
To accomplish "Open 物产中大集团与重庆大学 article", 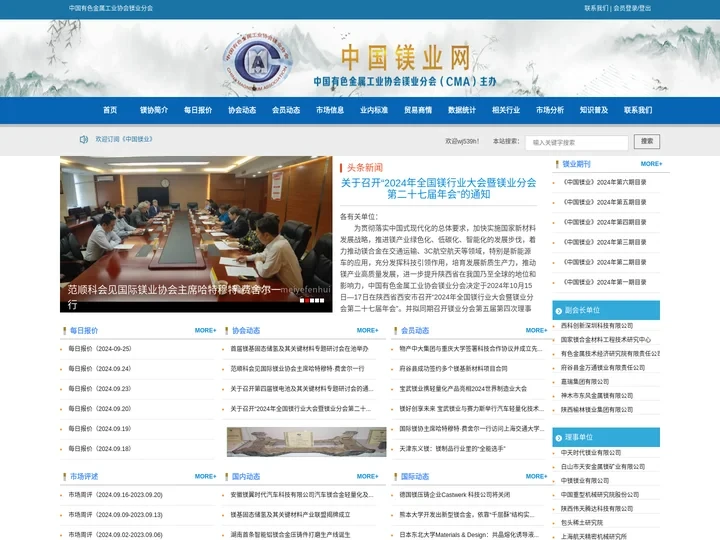I will pos(471,349).
